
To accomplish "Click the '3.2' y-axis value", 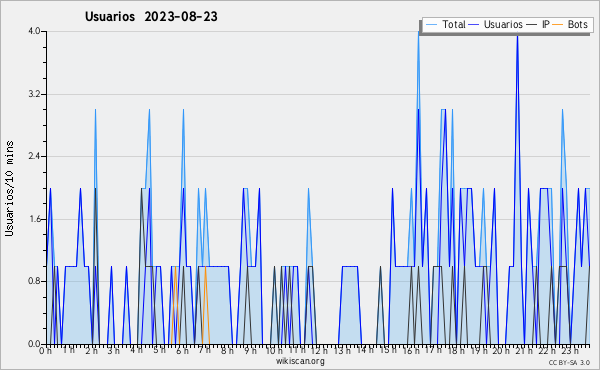I will coord(34,94).
